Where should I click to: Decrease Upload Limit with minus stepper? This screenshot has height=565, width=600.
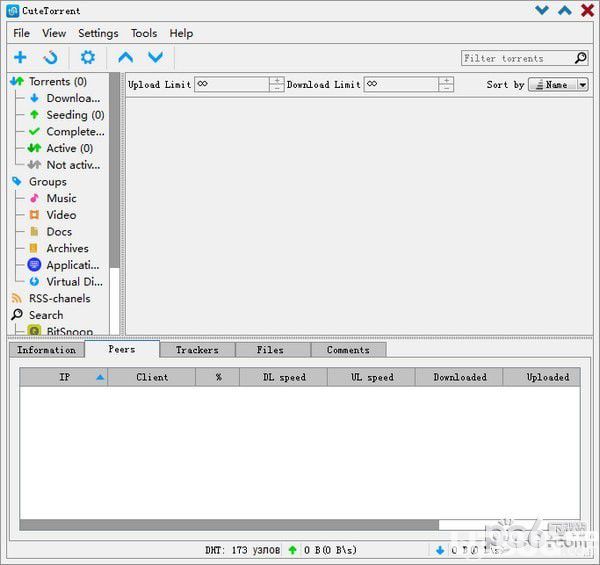[277, 88]
